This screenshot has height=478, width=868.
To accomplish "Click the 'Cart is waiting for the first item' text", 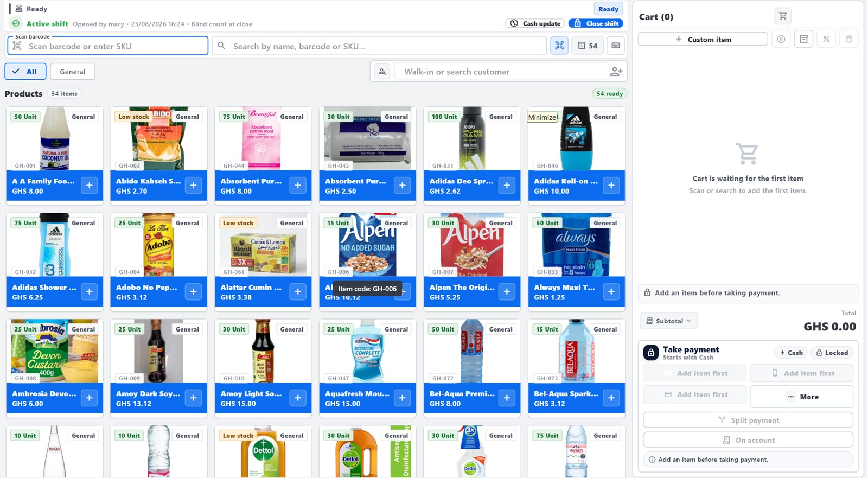I will (748, 179).
